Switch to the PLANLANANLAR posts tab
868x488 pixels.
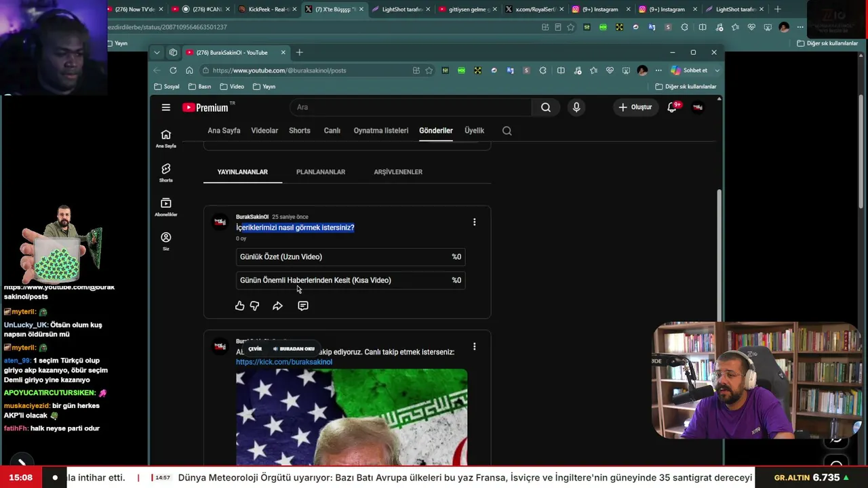pyautogui.click(x=321, y=172)
